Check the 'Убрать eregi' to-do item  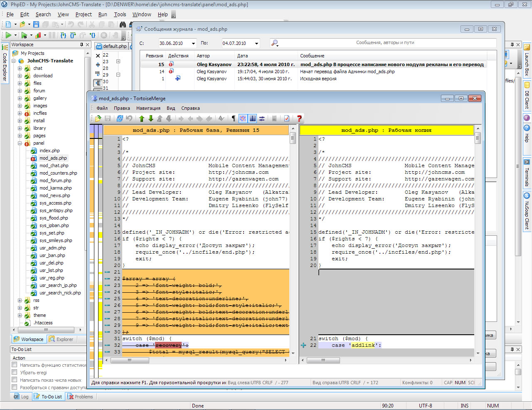tap(15, 373)
